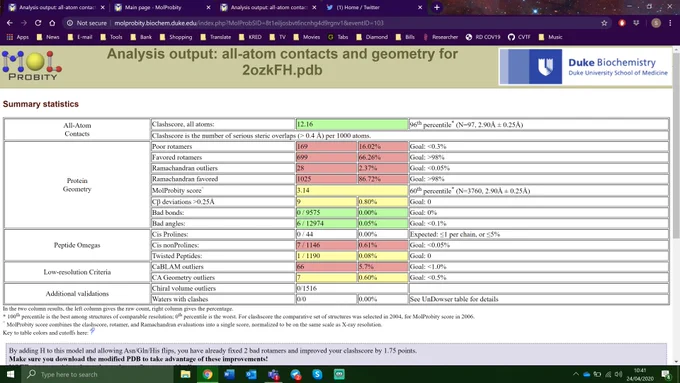Click the Favored rotamers 66.26% cell

(382, 157)
